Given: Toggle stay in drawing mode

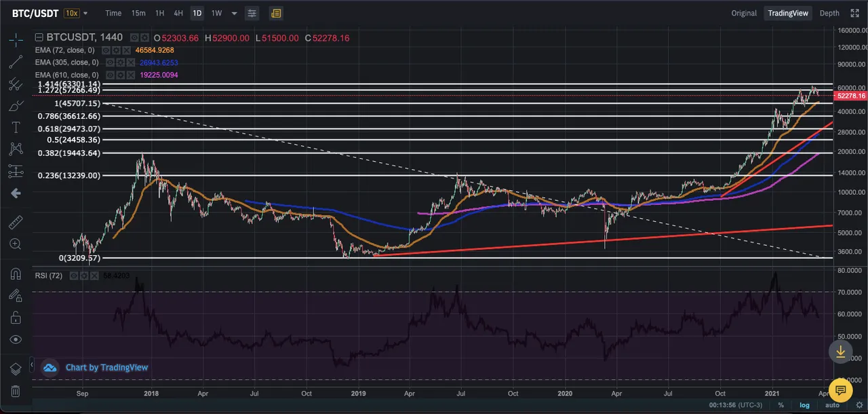Looking at the screenshot, I should pyautogui.click(x=16, y=295).
